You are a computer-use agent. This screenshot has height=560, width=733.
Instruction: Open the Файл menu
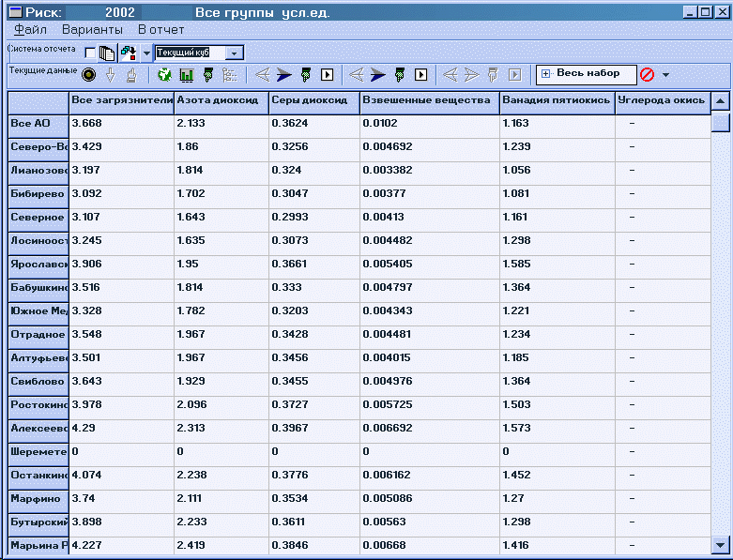[x=30, y=30]
